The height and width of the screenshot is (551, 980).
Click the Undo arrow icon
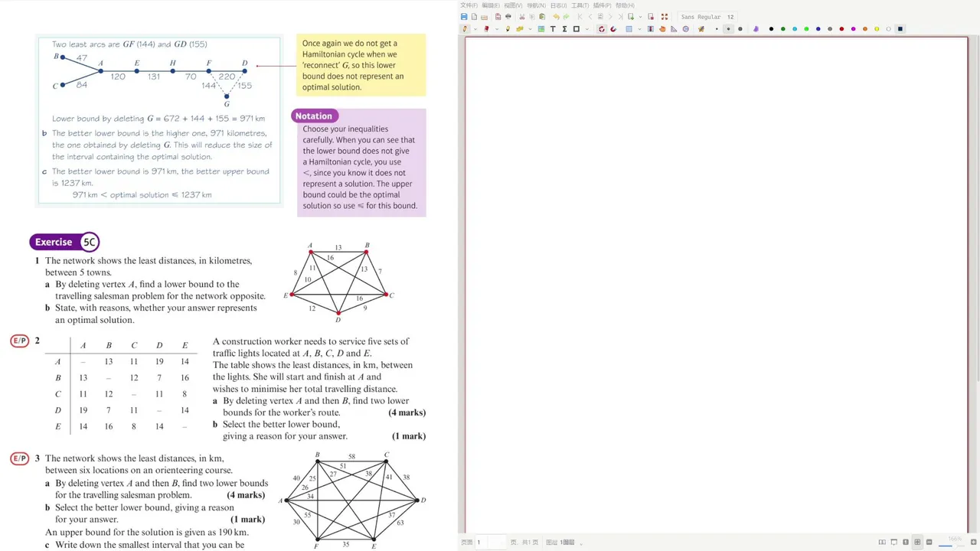556,16
